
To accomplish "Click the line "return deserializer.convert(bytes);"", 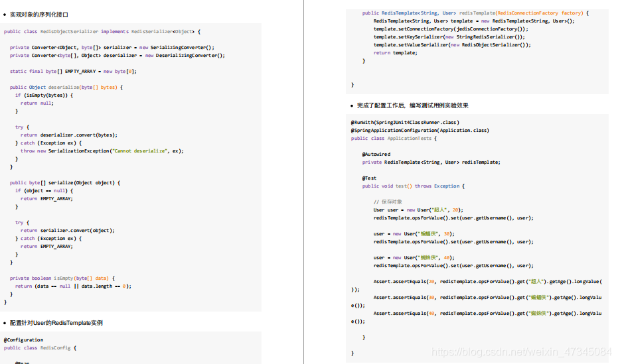I will pos(69,135).
